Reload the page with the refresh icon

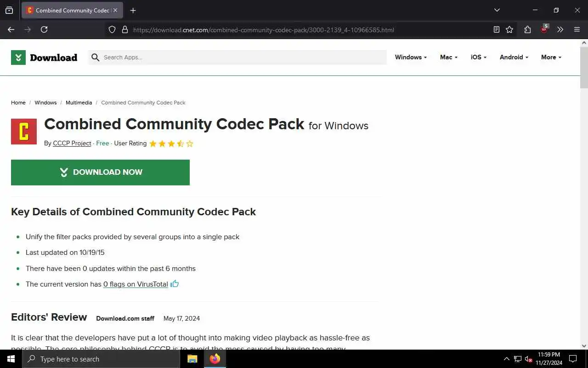[44, 29]
